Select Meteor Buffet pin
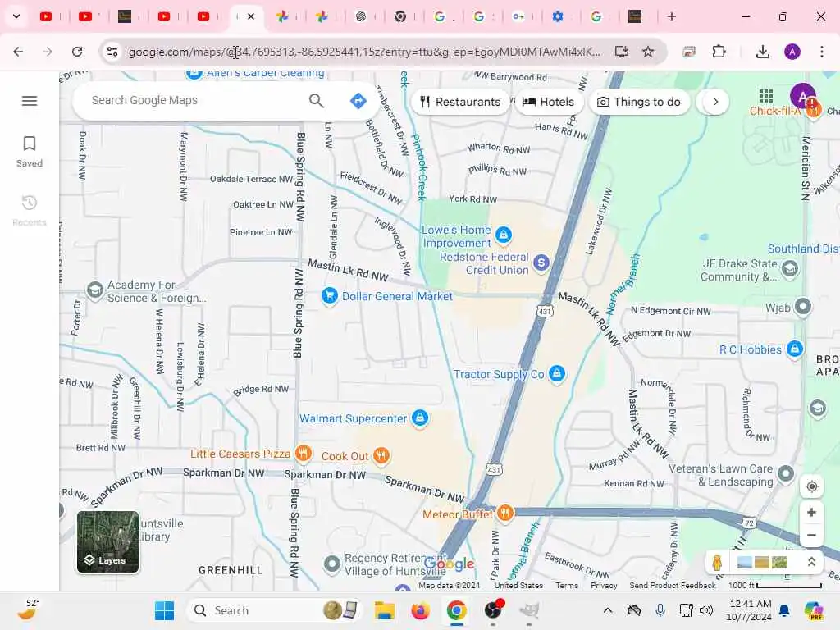Viewport: 840px width, 630px height. click(504, 514)
